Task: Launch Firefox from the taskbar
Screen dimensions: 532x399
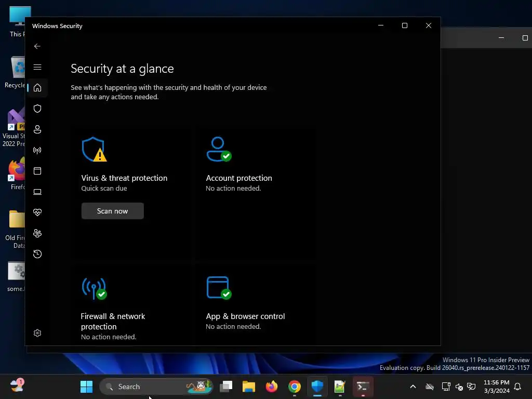Action: click(271, 387)
